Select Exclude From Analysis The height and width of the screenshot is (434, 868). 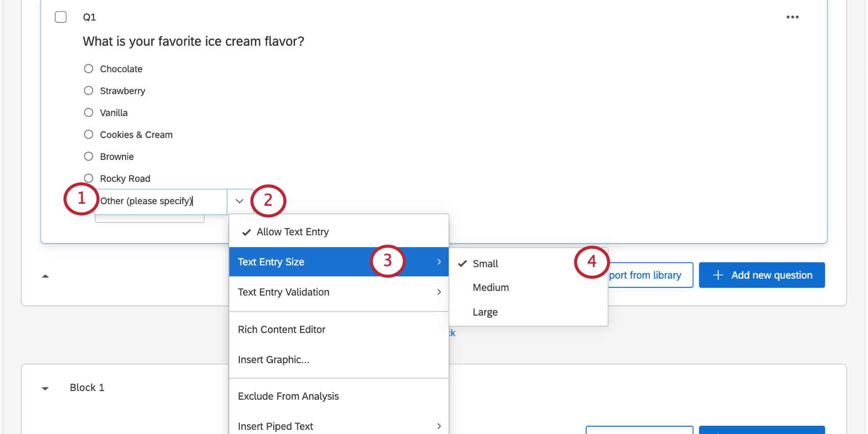tap(288, 397)
